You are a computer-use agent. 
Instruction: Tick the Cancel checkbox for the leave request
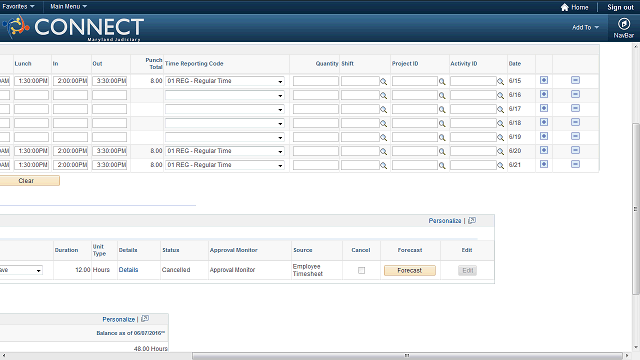pyautogui.click(x=361, y=270)
